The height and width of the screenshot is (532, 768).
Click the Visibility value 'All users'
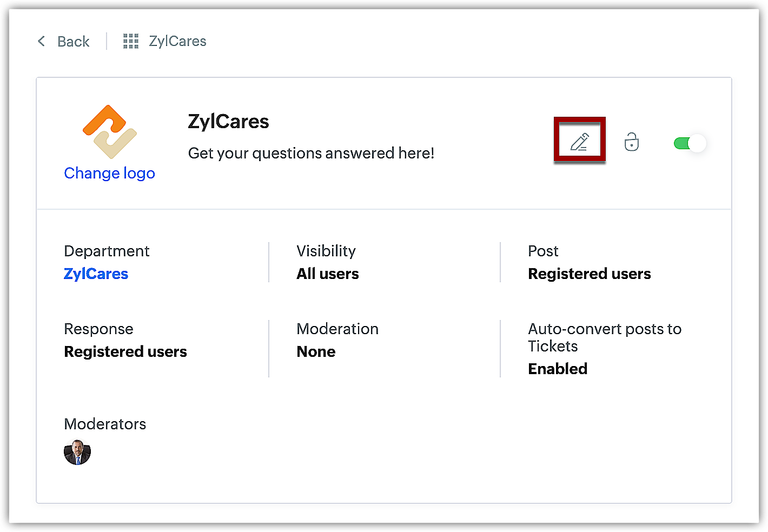(327, 274)
